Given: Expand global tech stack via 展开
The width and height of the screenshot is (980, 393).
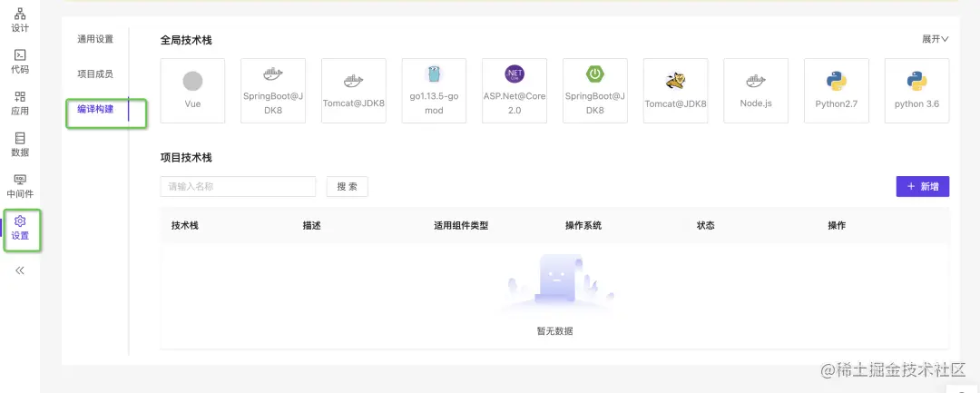Looking at the screenshot, I should pyautogui.click(x=935, y=39).
